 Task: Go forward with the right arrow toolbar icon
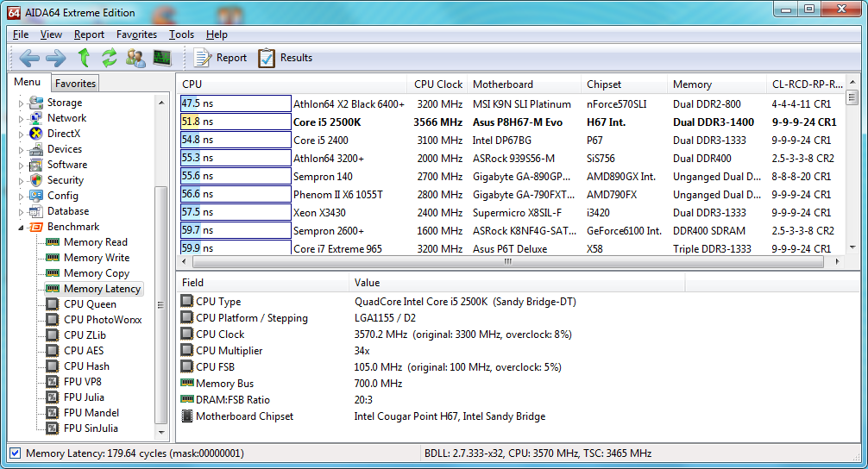pyautogui.click(x=55, y=58)
